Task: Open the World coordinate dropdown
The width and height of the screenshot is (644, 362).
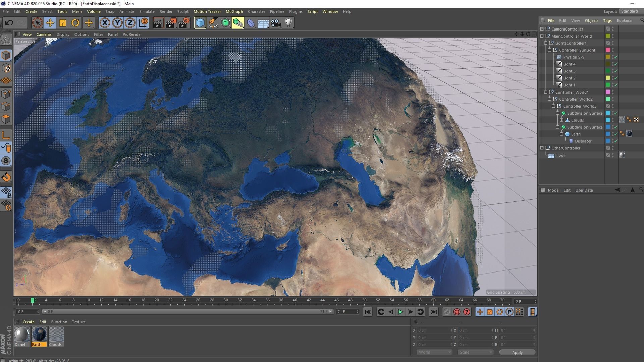Action: coord(434,352)
